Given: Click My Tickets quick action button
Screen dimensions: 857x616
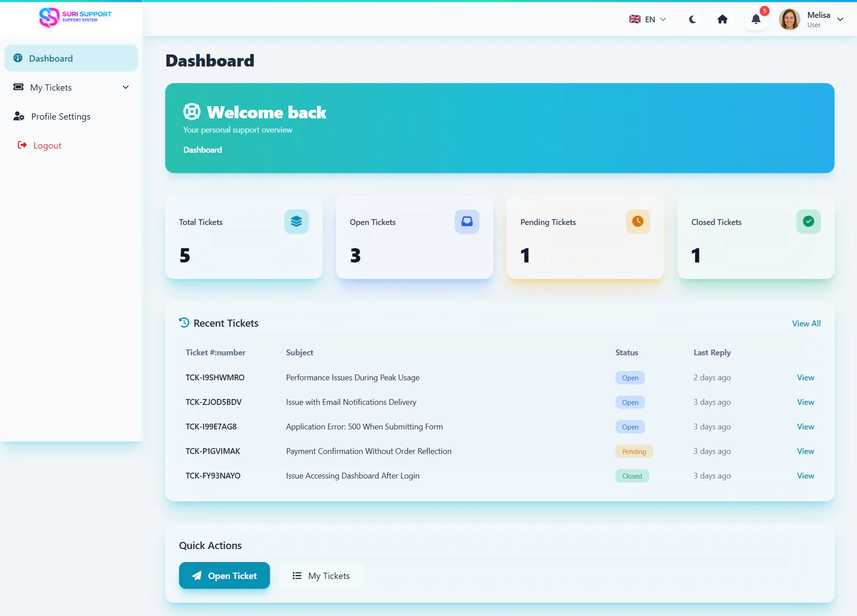Looking at the screenshot, I should (x=321, y=576).
